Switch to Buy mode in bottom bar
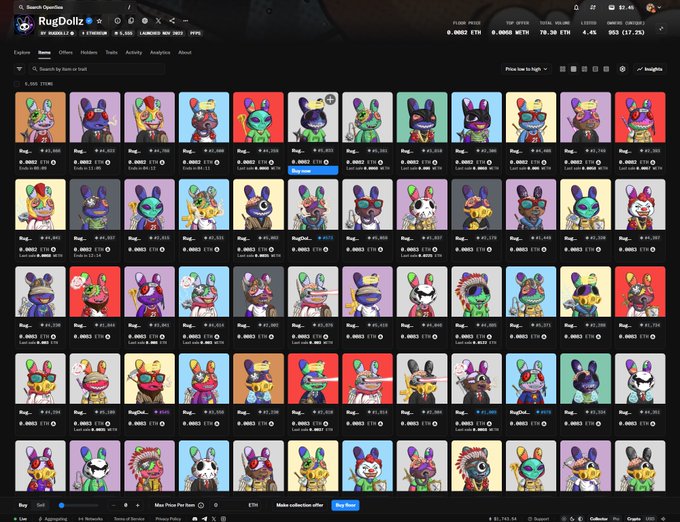680x522 pixels. click(x=23, y=505)
